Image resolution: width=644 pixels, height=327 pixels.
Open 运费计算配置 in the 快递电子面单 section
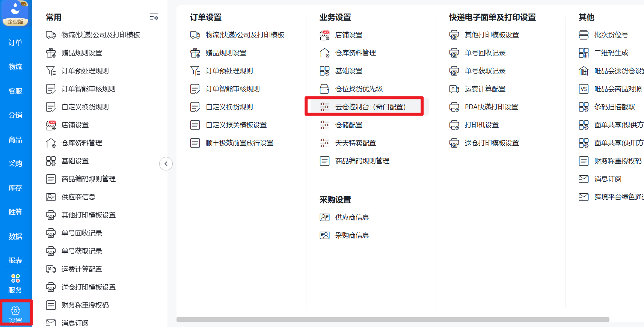(x=485, y=89)
